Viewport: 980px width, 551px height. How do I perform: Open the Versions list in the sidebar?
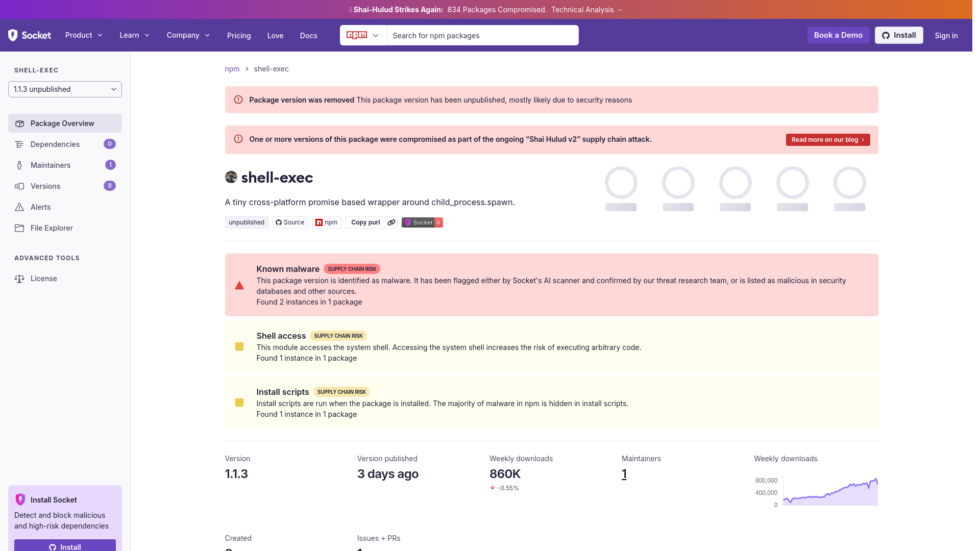click(45, 186)
